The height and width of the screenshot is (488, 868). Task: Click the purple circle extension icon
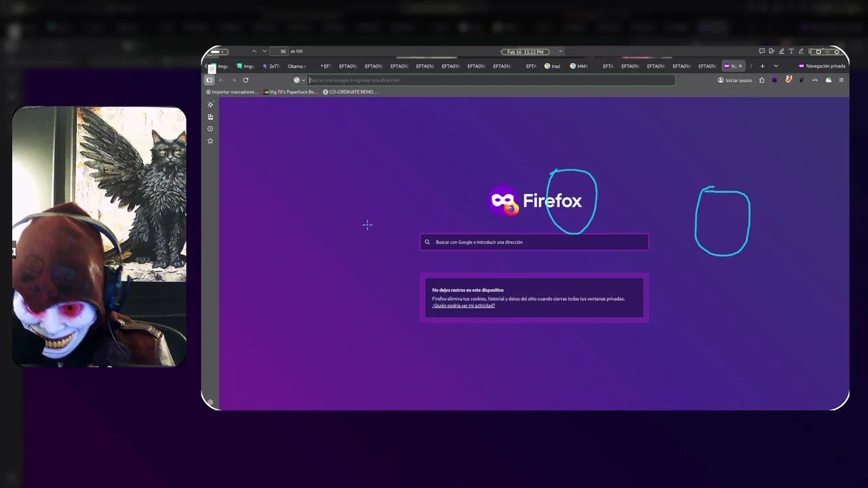click(774, 80)
